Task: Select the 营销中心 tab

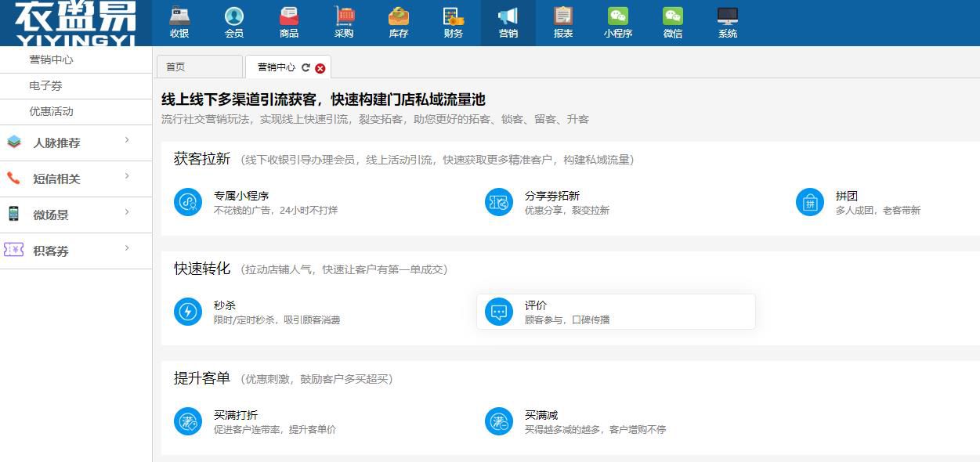Action: coord(276,67)
